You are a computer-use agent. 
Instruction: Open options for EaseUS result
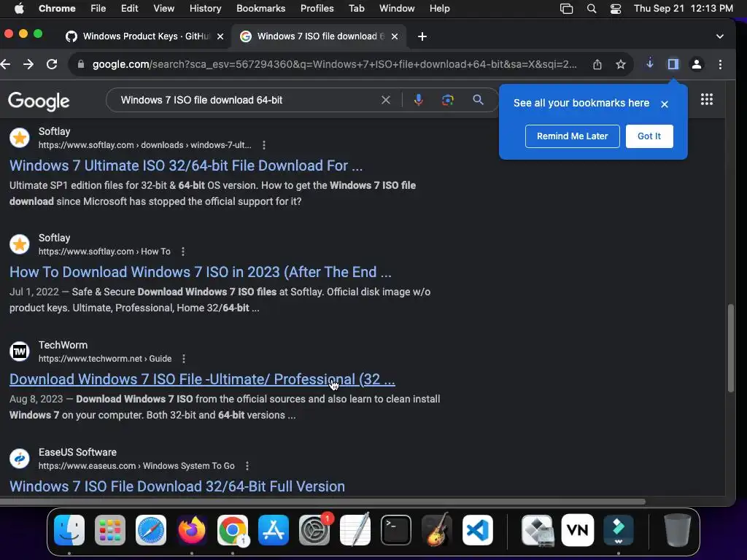(x=247, y=466)
